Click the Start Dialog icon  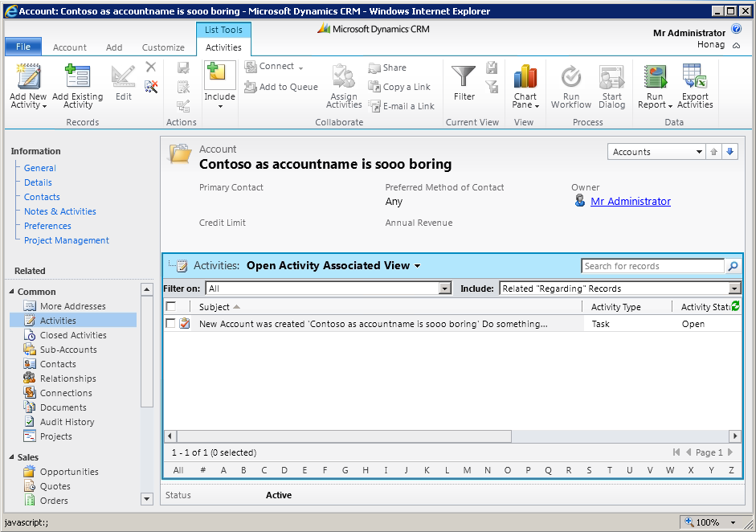click(611, 77)
